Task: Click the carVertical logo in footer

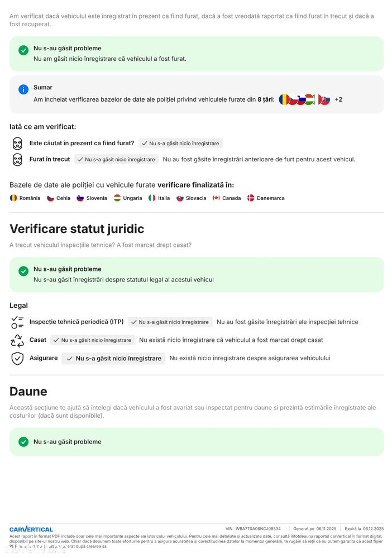Action: [x=31, y=529]
